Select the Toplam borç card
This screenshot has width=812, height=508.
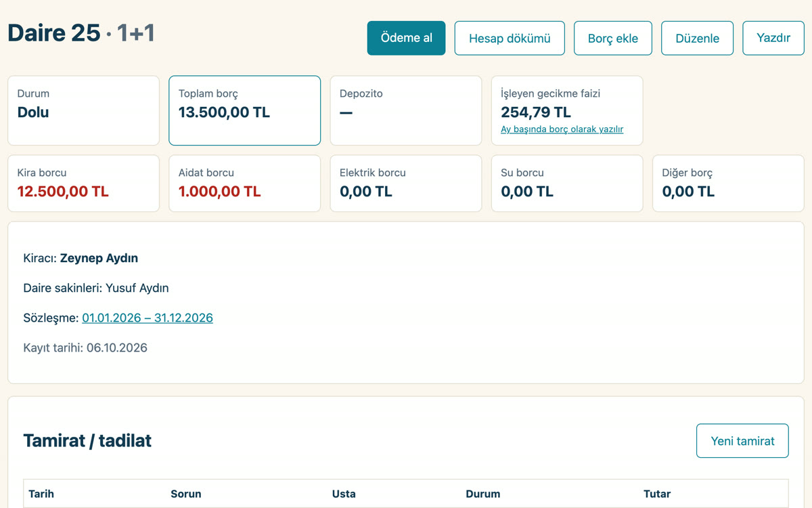[x=244, y=110]
